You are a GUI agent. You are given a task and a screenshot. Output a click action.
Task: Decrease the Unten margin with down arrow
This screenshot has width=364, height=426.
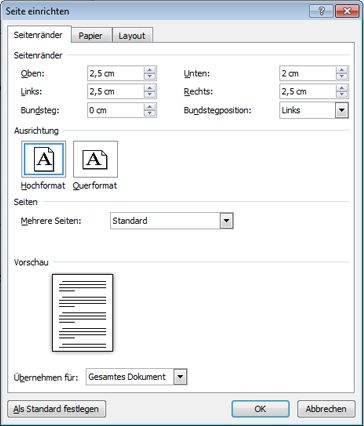pos(342,77)
